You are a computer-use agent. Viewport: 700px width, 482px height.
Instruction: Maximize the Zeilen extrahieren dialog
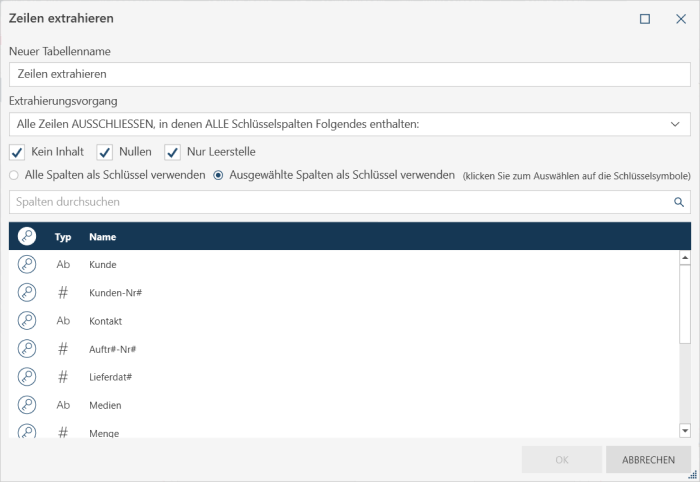tap(645, 18)
